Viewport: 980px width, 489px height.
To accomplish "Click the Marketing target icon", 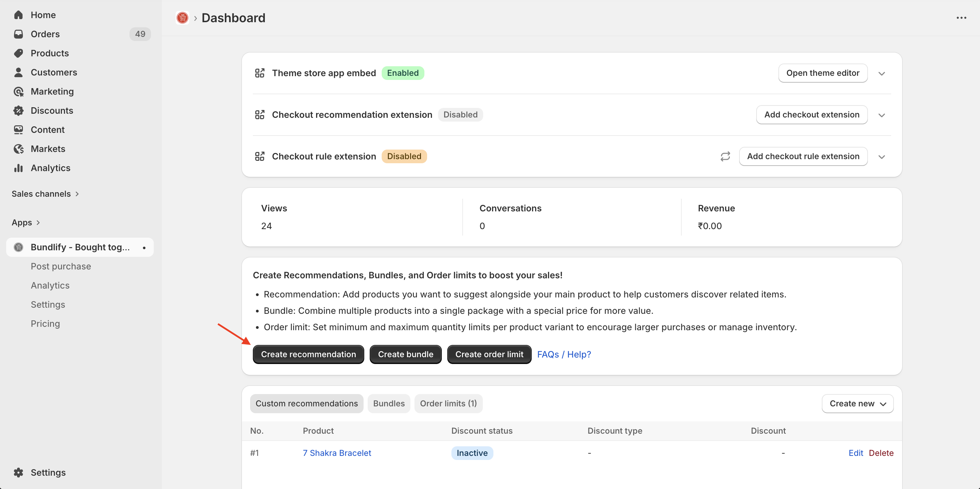I will [x=18, y=92].
